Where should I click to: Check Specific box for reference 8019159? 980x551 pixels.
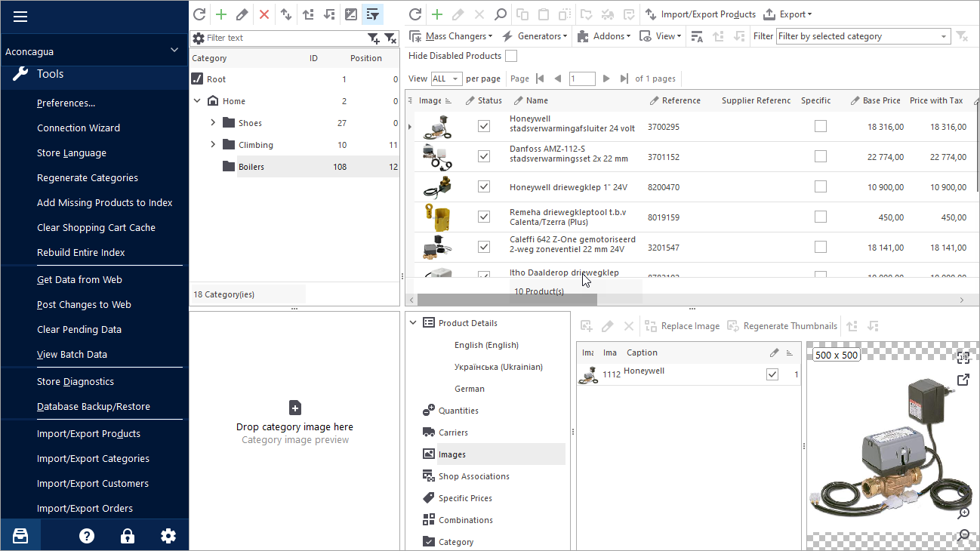[821, 217]
